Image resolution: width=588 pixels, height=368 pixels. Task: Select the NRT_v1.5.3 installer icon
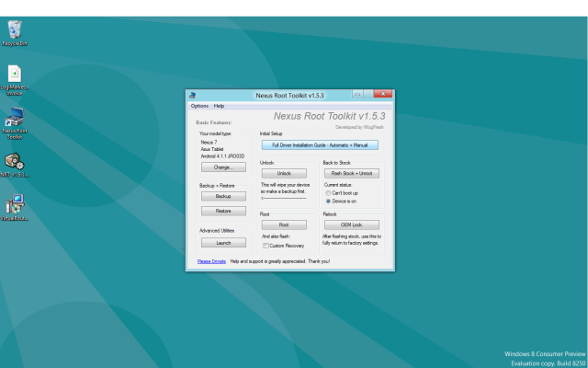tap(15, 165)
